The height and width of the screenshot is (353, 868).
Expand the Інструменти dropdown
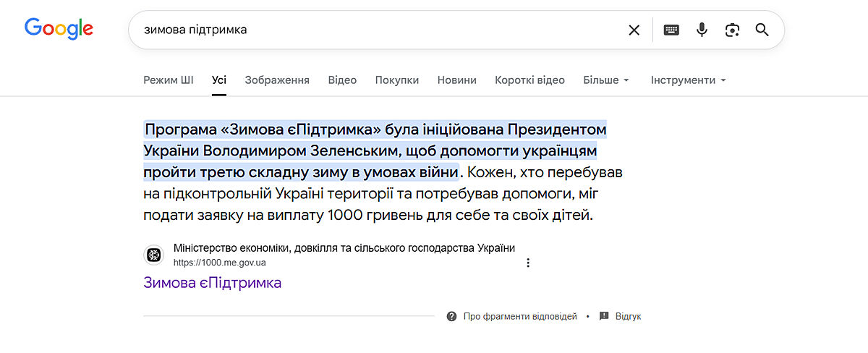pos(688,80)
